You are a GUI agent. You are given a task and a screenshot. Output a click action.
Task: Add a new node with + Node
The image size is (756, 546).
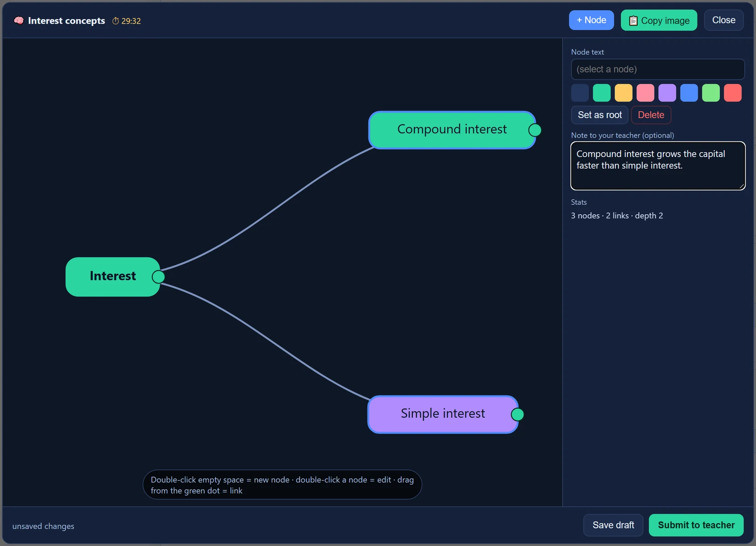pos(591,20)
